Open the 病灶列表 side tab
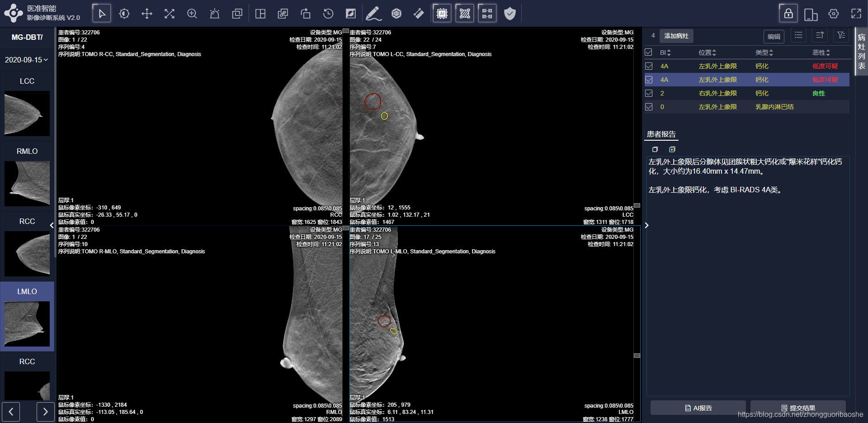The image size is (868, 423). [x=862, y=51]
